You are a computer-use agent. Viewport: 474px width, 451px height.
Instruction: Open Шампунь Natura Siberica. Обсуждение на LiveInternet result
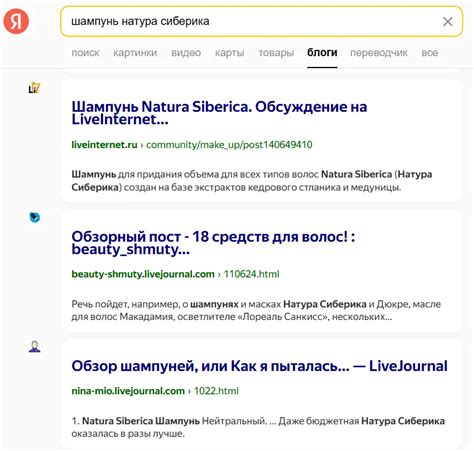coord(219,113)
